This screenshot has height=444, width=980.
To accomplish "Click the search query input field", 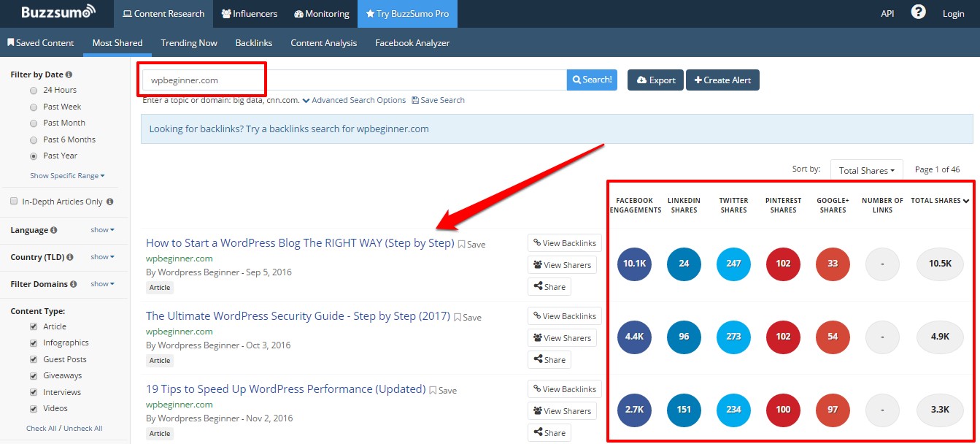I will pos(354,80).
